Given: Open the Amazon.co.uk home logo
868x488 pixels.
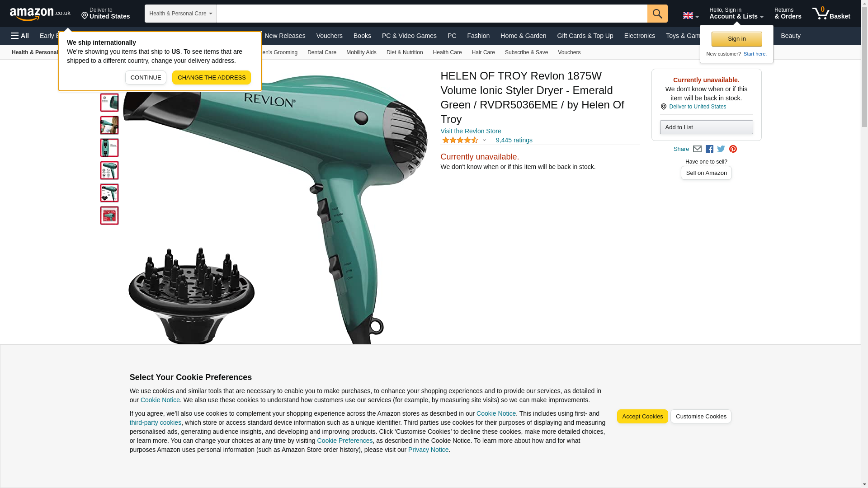Looking at the screenshot, I should click(40, 14).
